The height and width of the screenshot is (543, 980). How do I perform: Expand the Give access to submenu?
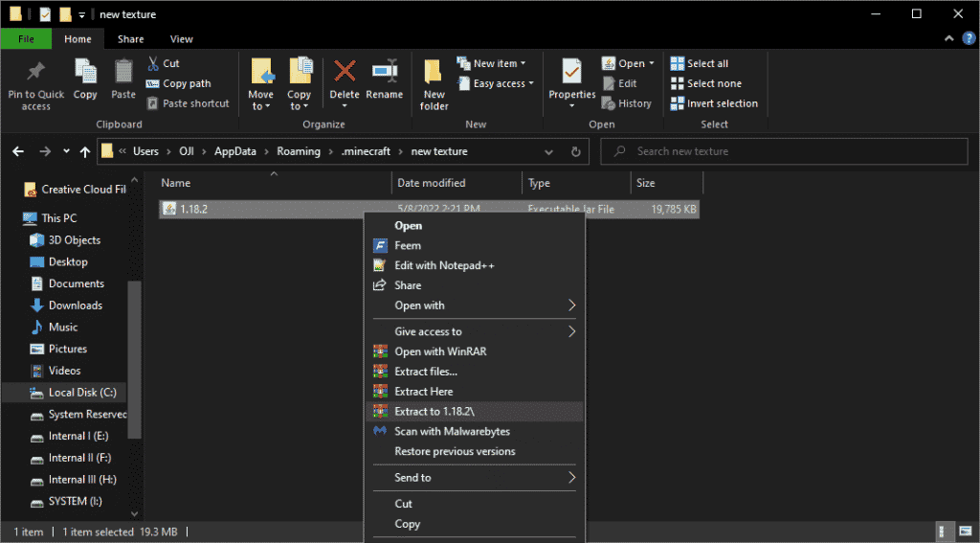click(475, 331)
